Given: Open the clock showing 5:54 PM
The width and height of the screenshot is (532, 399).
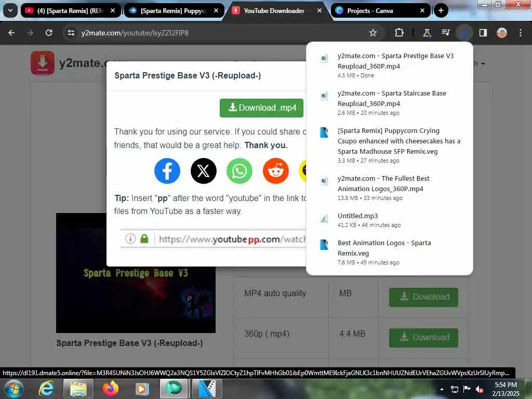Looking at the screenshot, I should tap(506, 389).
